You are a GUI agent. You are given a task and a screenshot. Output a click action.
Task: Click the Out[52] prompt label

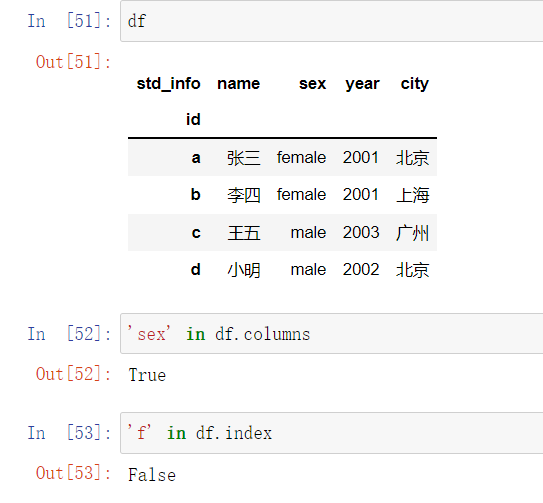pos(73,374)
